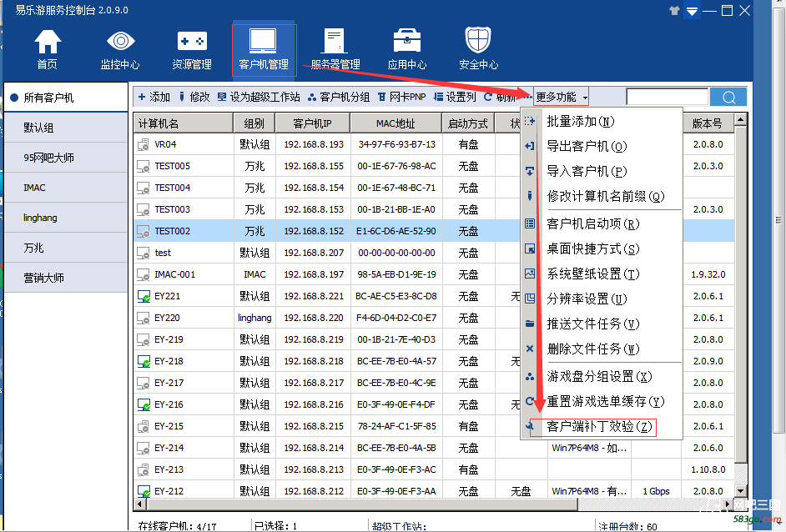Click the TEST005 computer icon
Viewport: 786px width, 532px height.
point(144,166)
